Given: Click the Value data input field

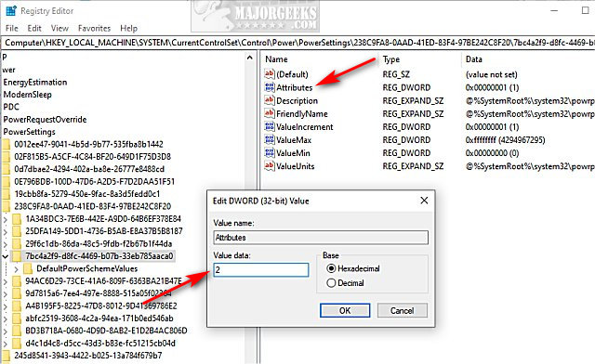Looking at the screenshot, I should [x=261, y=270].
